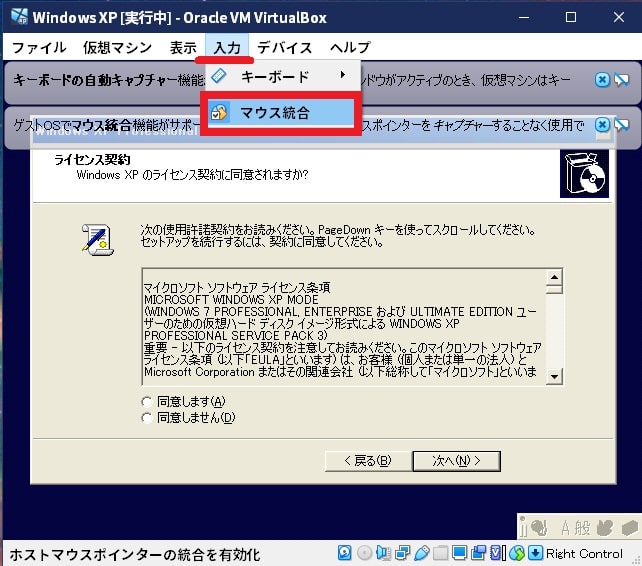Open the デバイス menu

[x=285, y=48]
